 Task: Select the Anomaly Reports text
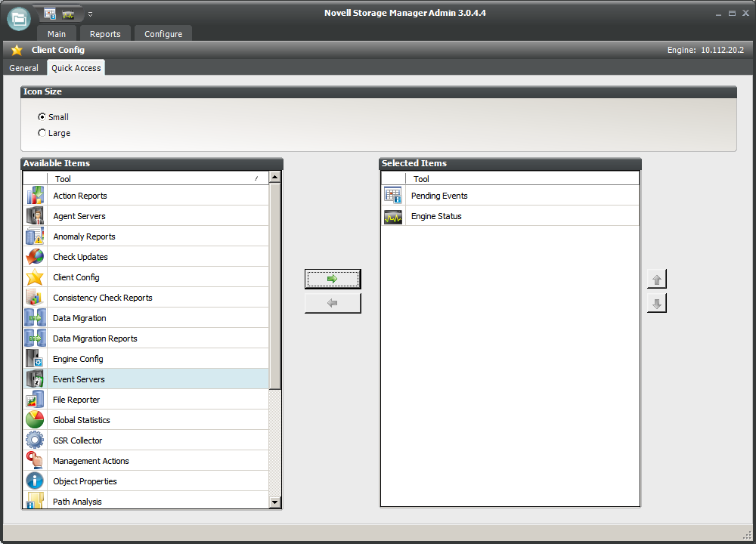85,236
